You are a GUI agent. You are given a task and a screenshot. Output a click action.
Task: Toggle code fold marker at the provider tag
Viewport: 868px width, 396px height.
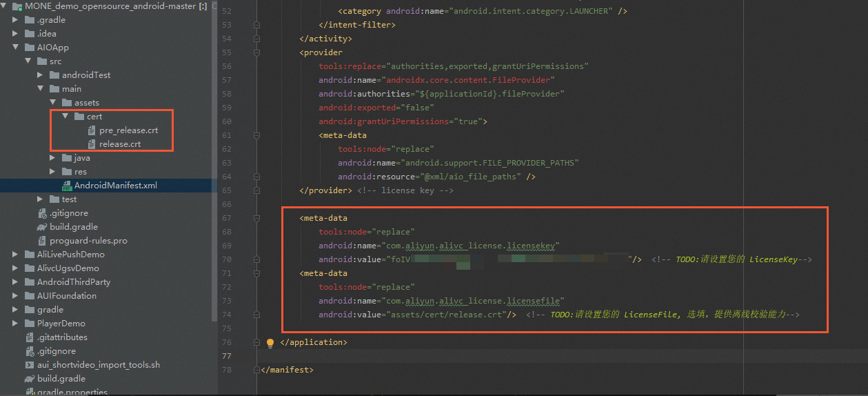[257, 52]
